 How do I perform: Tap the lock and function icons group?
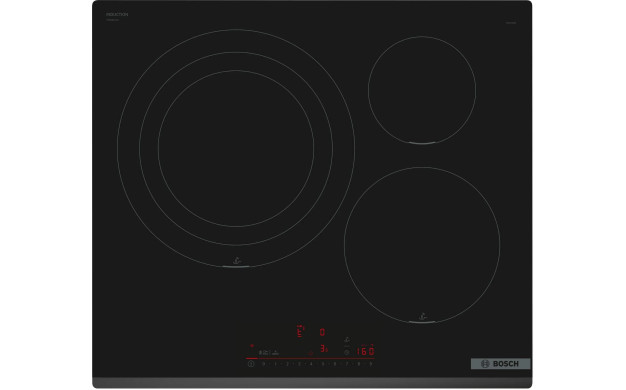coord(269,353)
